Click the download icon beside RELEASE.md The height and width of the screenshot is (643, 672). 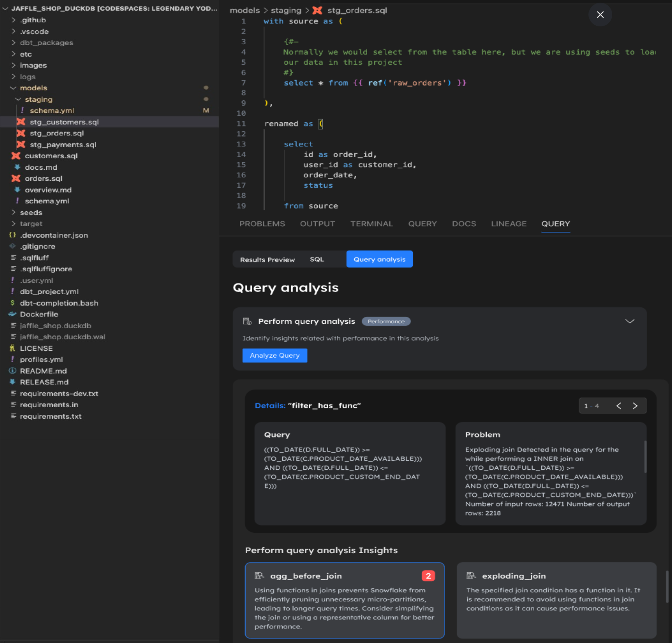point(13,382)
